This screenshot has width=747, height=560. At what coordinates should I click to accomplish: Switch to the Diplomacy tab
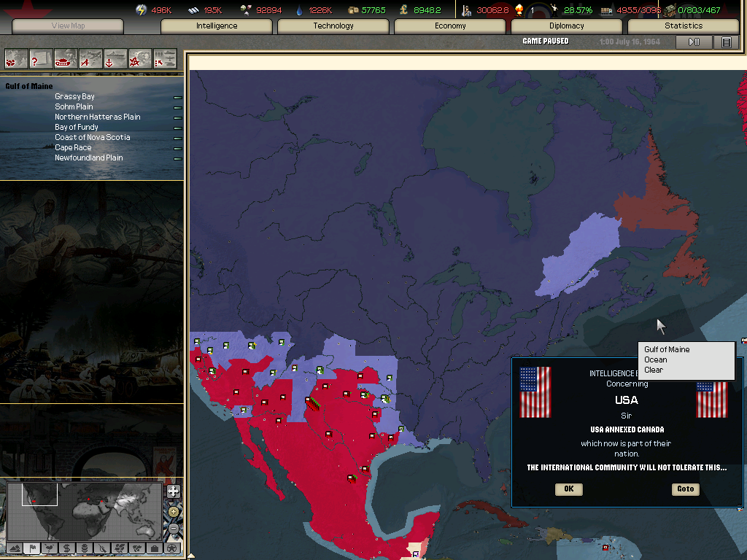coord(567,26)
